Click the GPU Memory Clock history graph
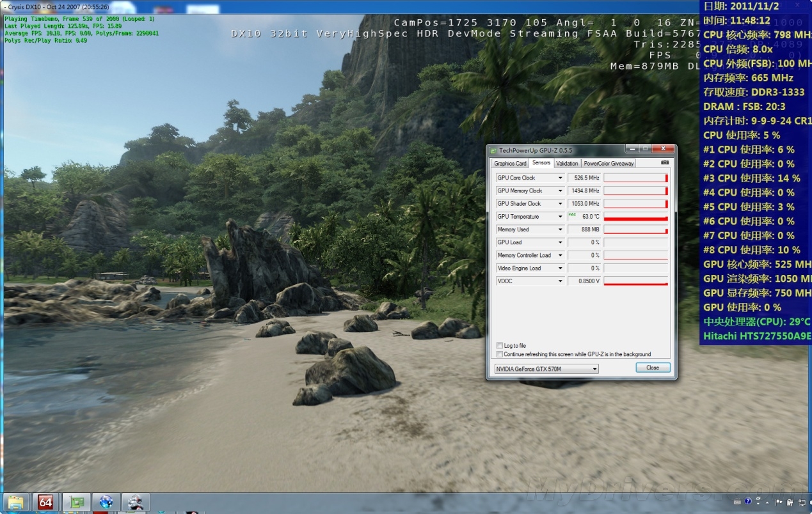This screenshot has height=514, width=812. (x=636, y=191)
